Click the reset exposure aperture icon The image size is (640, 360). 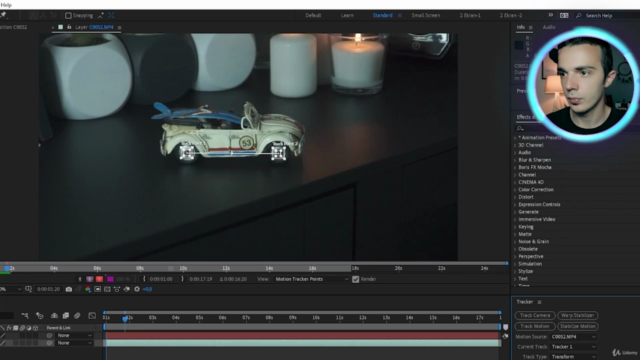[x=137, y=289]
